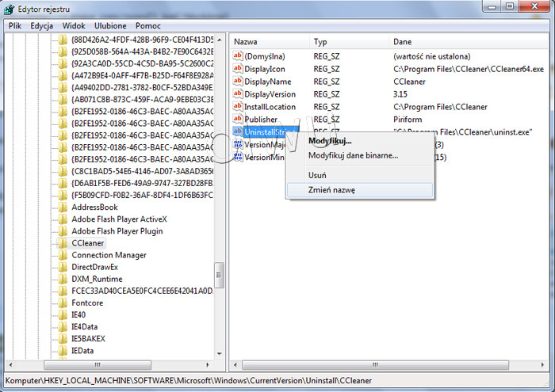Click the folder icon of IE4Data key
This screenshot has height=392, width=555.
coord(63,326)
